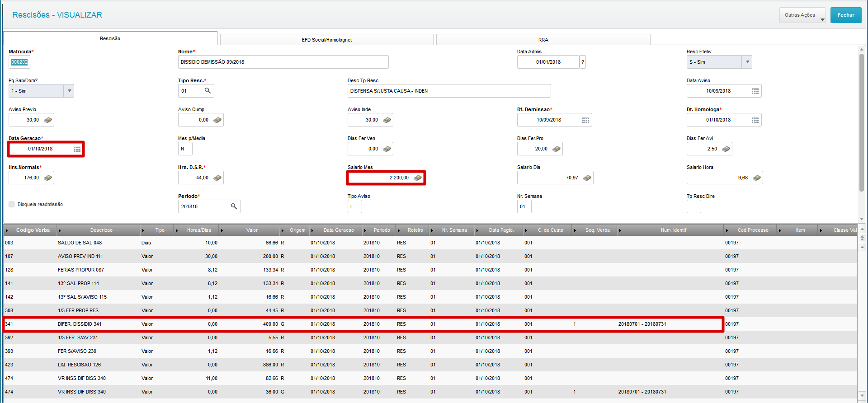868x403 pixels.
Task: Select the 1/3 FER PROP RES row
Action: [x=430, y=310]
